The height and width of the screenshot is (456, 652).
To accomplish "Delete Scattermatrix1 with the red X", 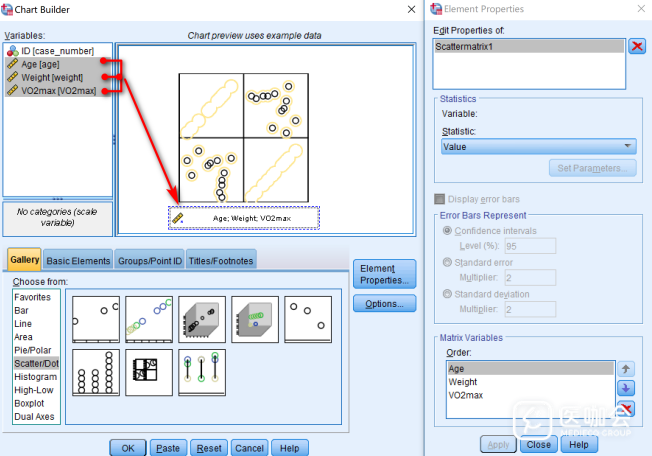I will pos(637,46).
